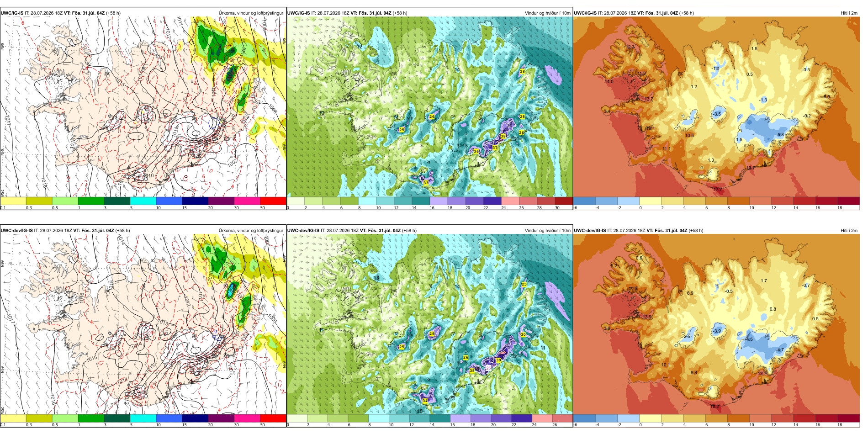Click the -5.8 temperature value on top temperature map

tap(780, 135)
